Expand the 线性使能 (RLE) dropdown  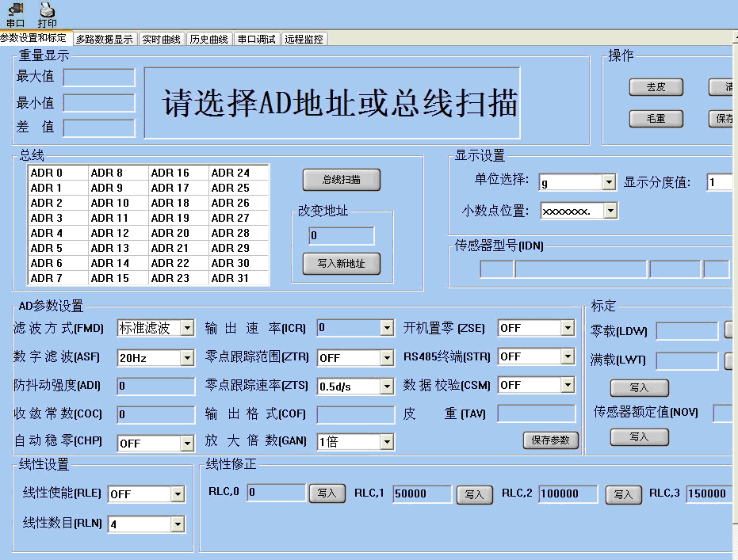click(178, 494)
